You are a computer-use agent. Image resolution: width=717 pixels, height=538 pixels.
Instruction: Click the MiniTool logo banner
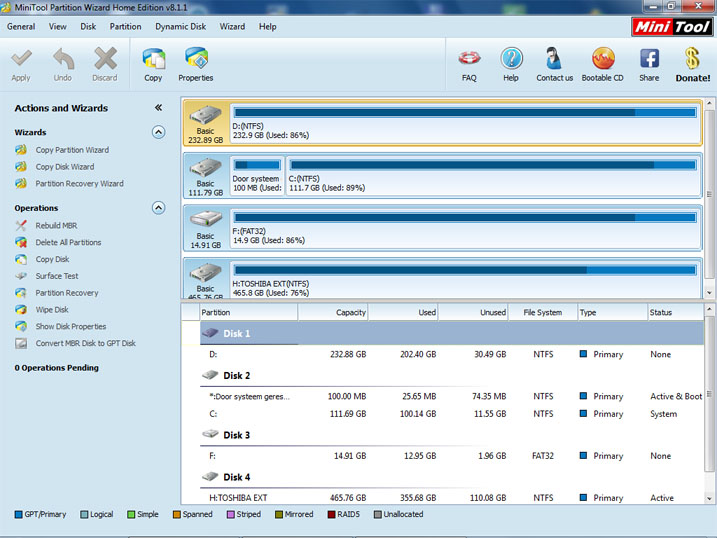pos(672,27)
